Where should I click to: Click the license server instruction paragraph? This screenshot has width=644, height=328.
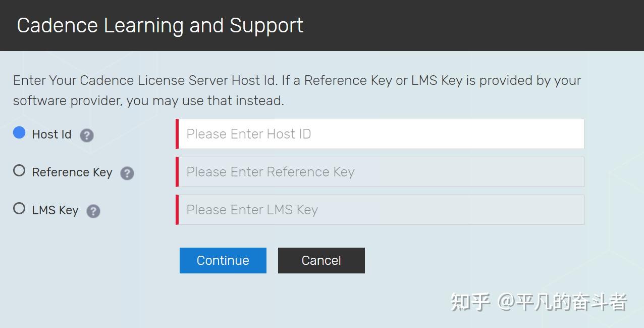[297, 90]
